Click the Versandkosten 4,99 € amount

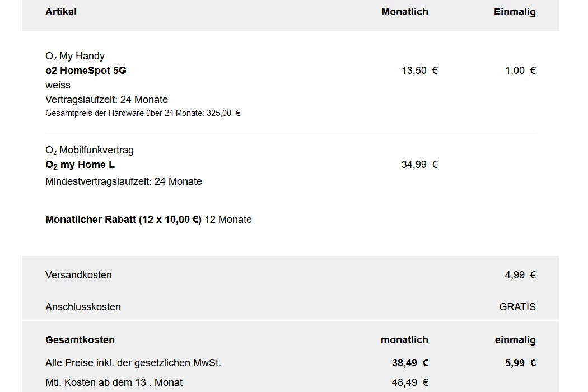(520, 275)
